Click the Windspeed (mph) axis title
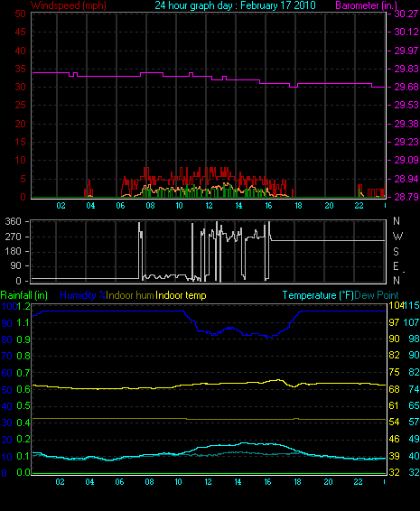The height and width of the screenshot is (511, 420). (x=69, y=5)
